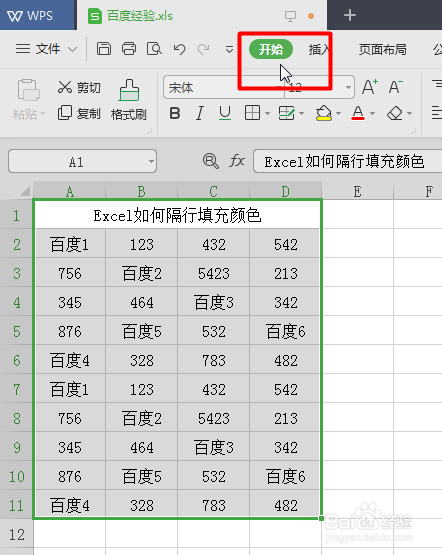The image size is (442, 555).
Task: Redo the last undone action
Action: [x=203, y=49]
